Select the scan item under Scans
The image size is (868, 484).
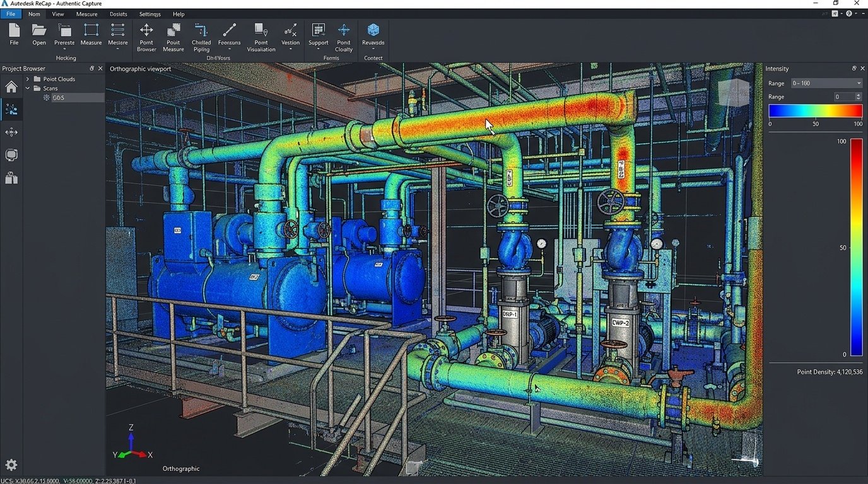[73, 98]
